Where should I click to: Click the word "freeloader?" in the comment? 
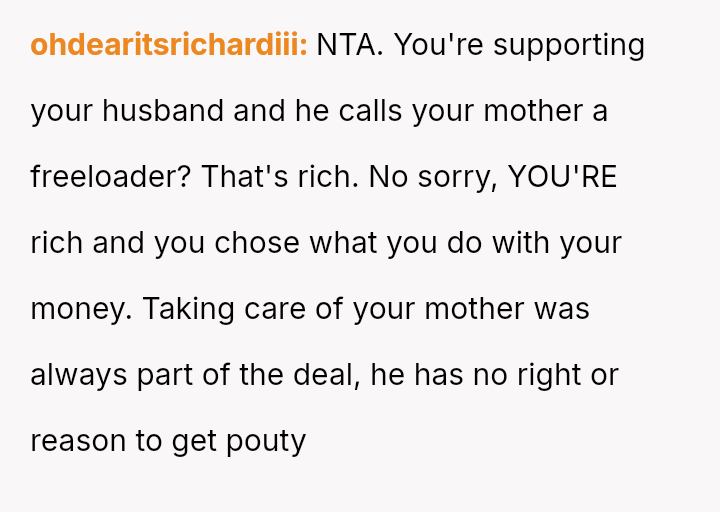pos(111,177)
